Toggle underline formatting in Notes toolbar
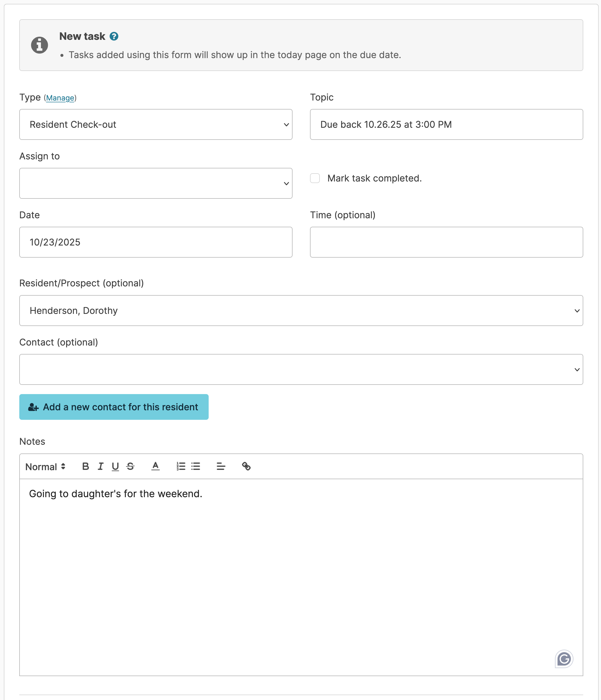 [x=115, y=467]
